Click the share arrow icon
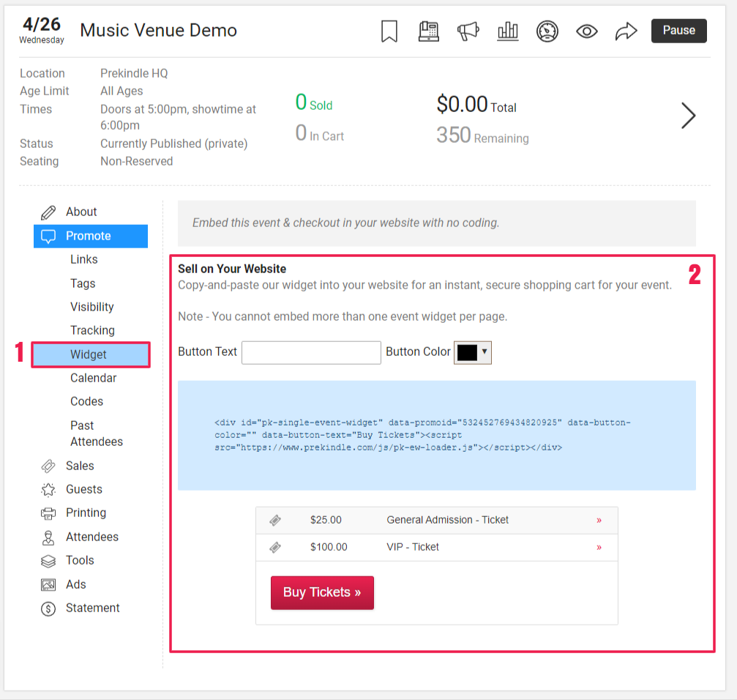Viewport: 737px width, 700px height. 626,31
